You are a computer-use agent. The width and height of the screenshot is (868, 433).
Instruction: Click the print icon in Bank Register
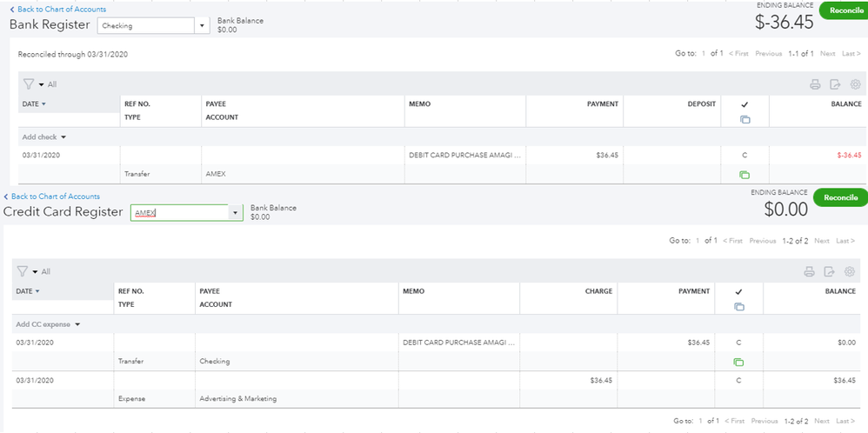[815, 84]
